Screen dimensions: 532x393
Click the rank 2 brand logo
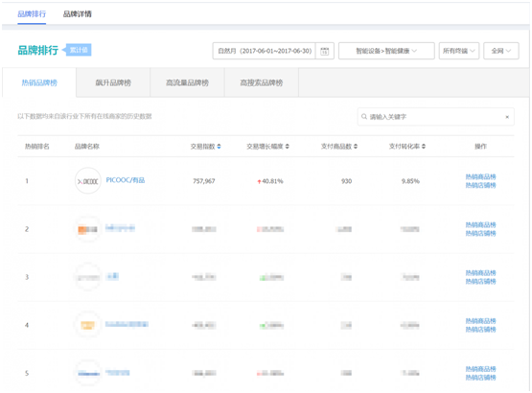[88, 229]
